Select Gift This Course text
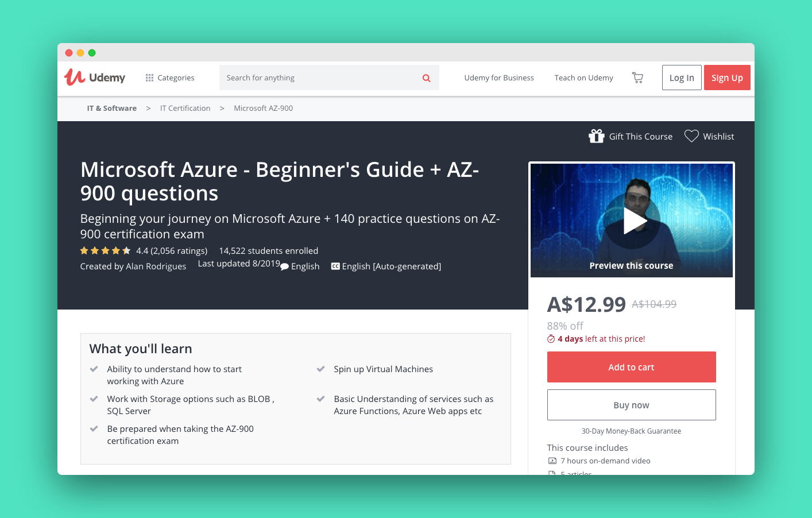Viewport: 812px width, 518px height. 641,137
